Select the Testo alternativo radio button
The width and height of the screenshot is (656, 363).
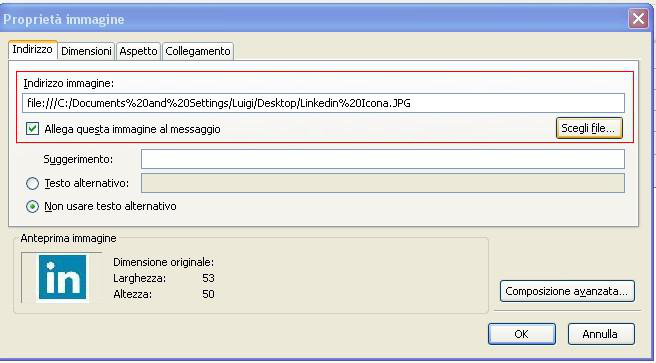(32, 184)
